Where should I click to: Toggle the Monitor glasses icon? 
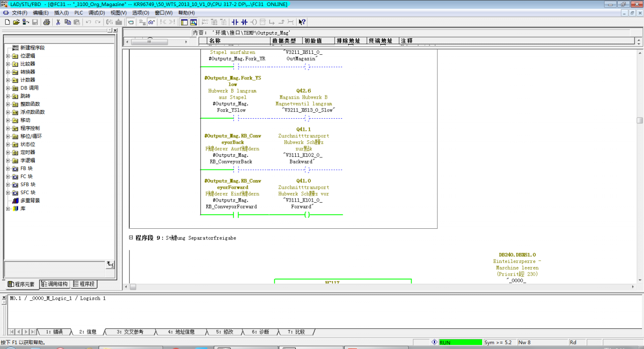tap(151, 22)
